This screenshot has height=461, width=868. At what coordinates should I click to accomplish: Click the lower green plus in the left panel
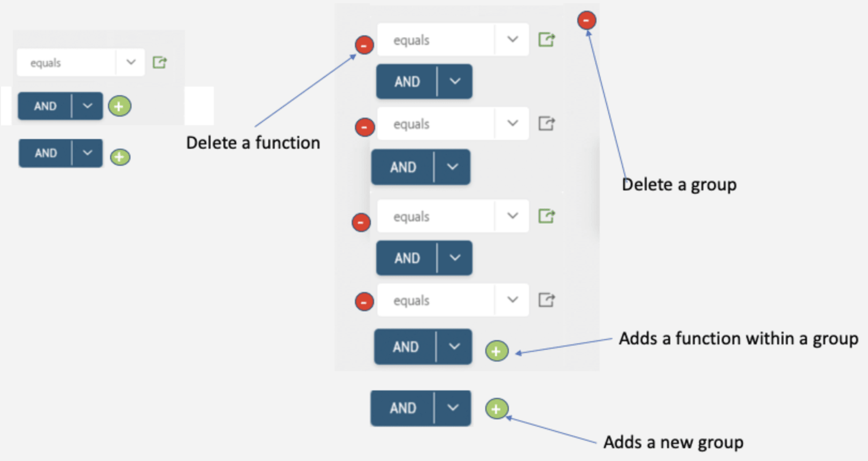pos(120,157)
